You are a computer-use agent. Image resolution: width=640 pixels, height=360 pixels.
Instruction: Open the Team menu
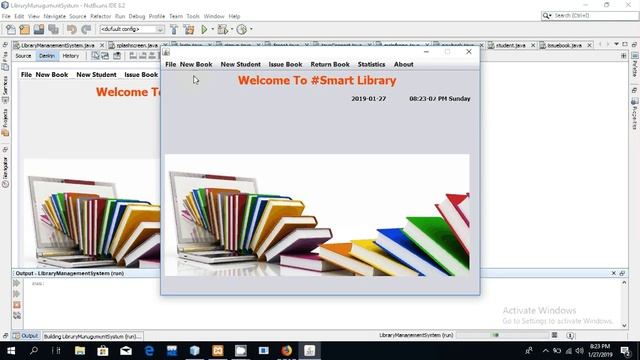click(x=176, y=16)
